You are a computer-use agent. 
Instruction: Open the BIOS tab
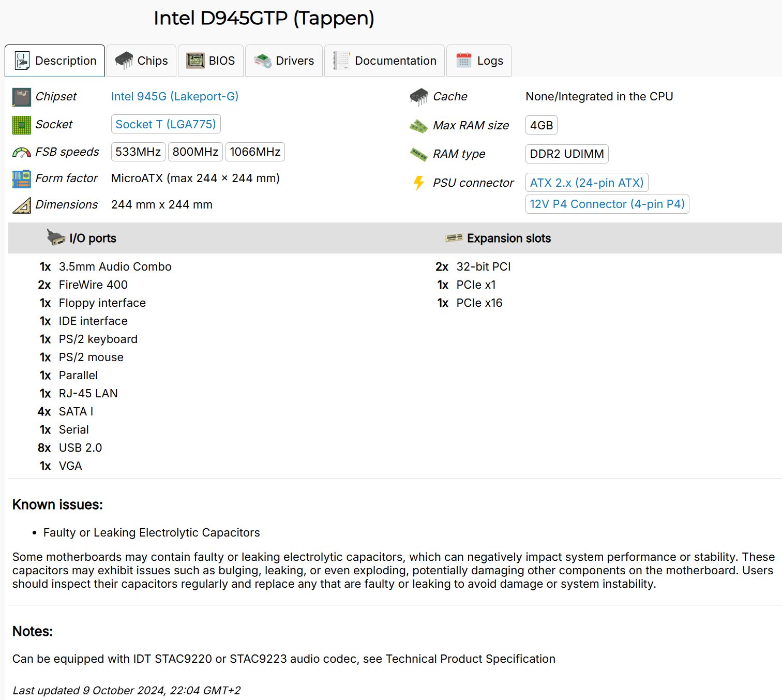tap(211, 61)
